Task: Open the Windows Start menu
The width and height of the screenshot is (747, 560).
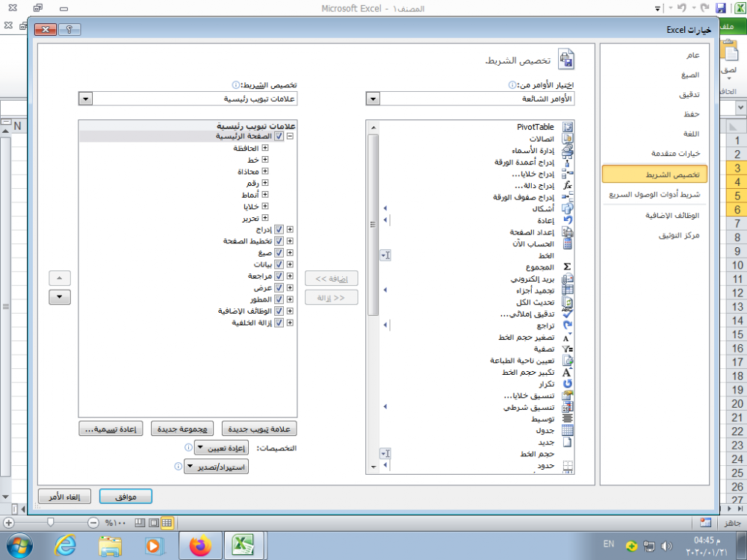Action: tap(19, 546)
